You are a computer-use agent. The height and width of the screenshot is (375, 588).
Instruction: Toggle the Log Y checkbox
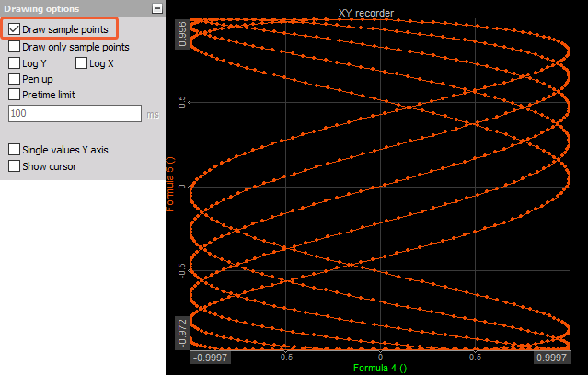tap(14, 63)
